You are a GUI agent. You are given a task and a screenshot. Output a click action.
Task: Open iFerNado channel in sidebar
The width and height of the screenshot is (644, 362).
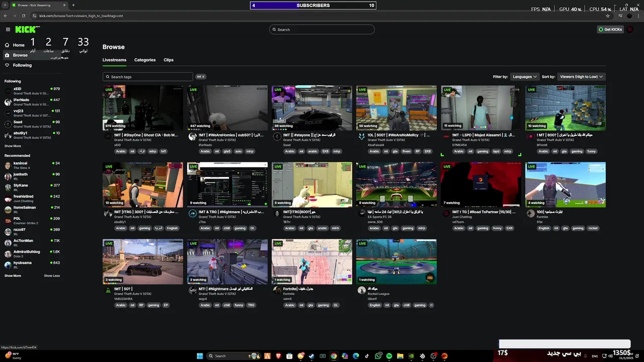[32, 102]
